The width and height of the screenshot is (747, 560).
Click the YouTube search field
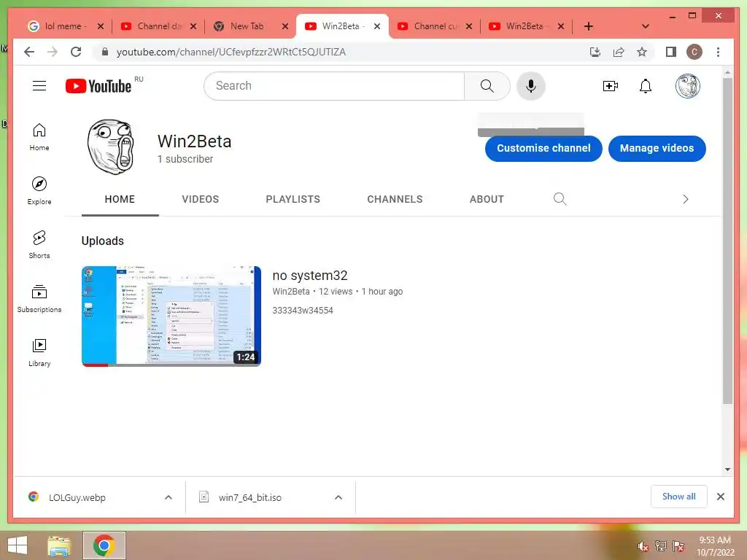[334, 86]
